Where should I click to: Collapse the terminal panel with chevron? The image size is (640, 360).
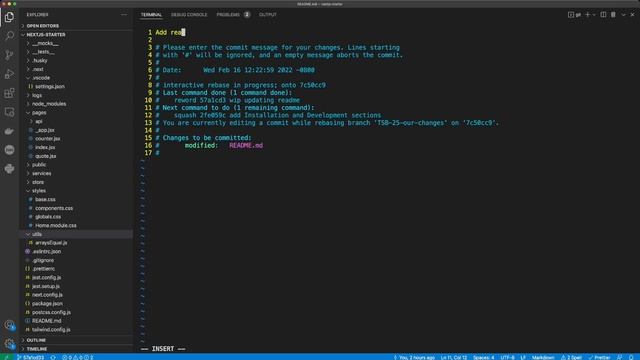[623, 15]
